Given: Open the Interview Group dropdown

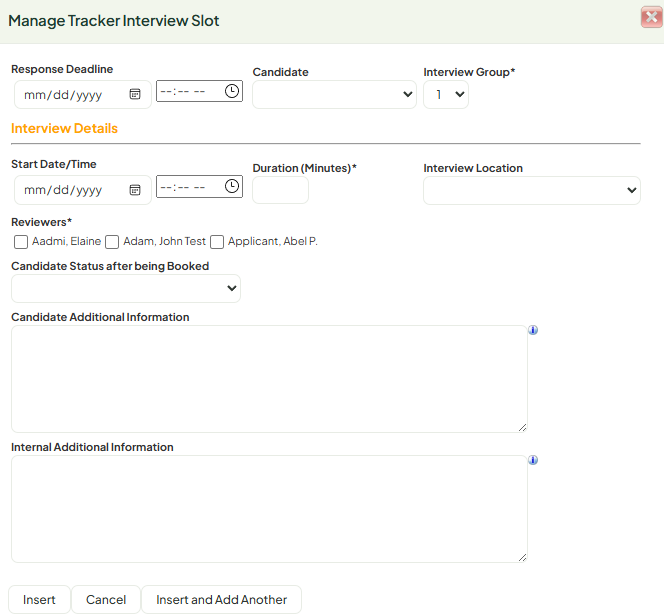Looking at the screenshot, I should pos(446,94).
